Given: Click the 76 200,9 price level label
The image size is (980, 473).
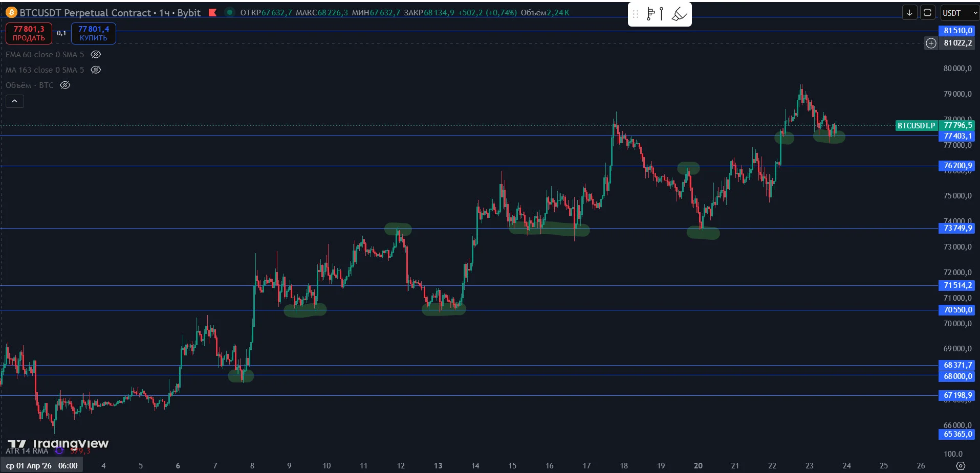Looking at the screenshot, I should click(x=957, y=166).
